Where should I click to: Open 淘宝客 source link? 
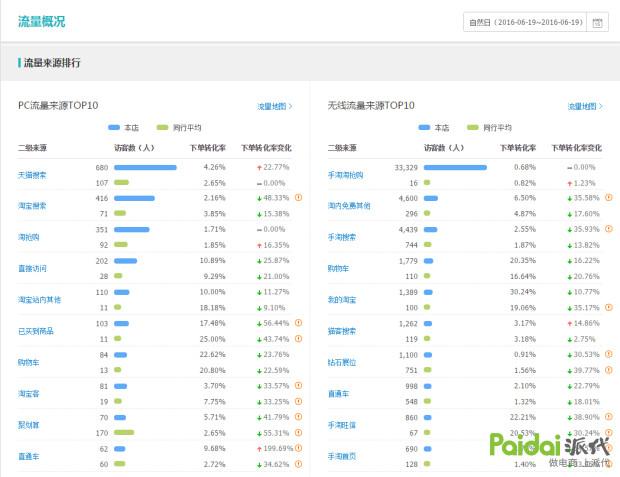coord(28,394)
